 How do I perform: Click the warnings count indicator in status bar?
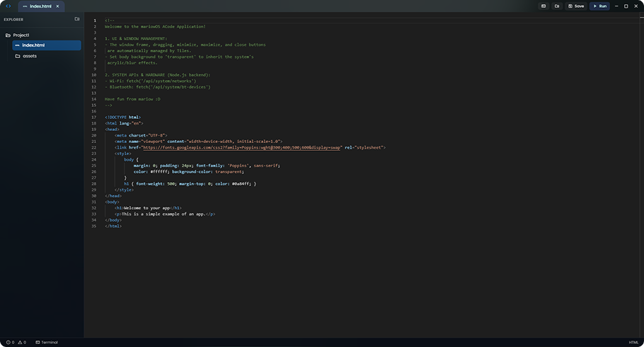22,342
